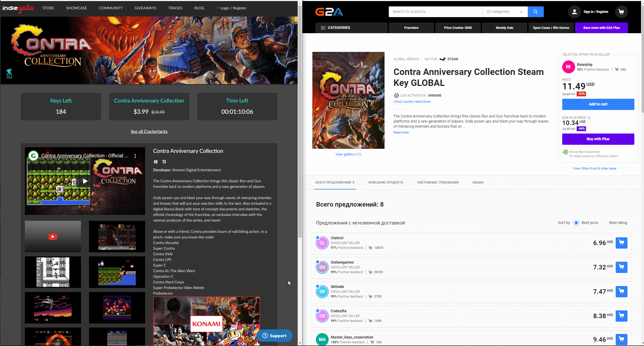This screenshot has width=644, height=346.
Task: Switch to the ОПИСАНИЕ ПРОДУКТА tab
Action: click(x=386, y=182)
